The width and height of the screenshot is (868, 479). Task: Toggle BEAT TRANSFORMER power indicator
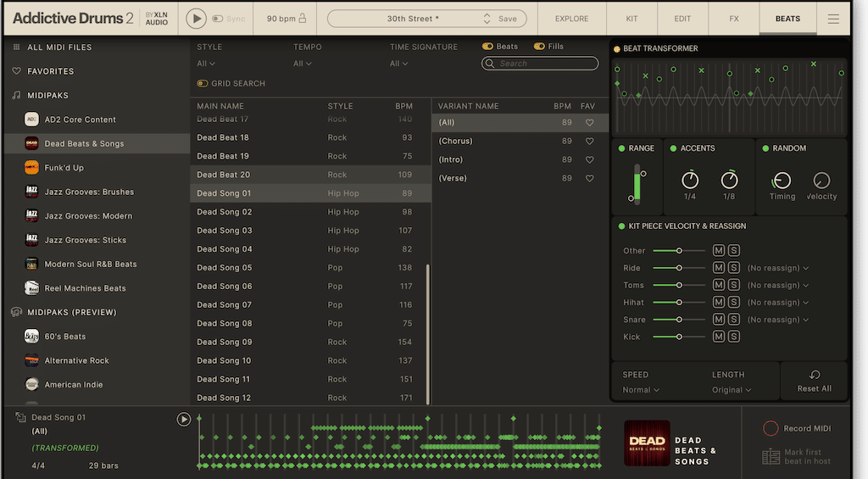(x=617, y=48)
